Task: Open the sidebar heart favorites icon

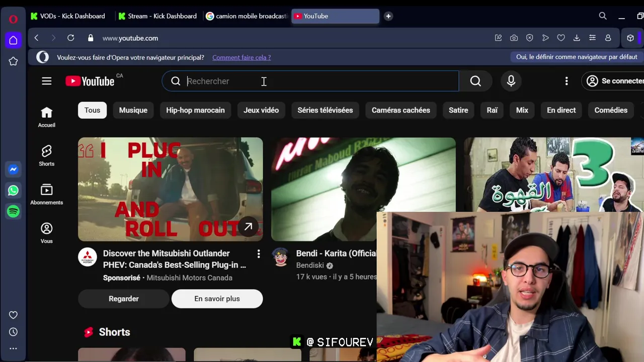Action: pos(13,315)
